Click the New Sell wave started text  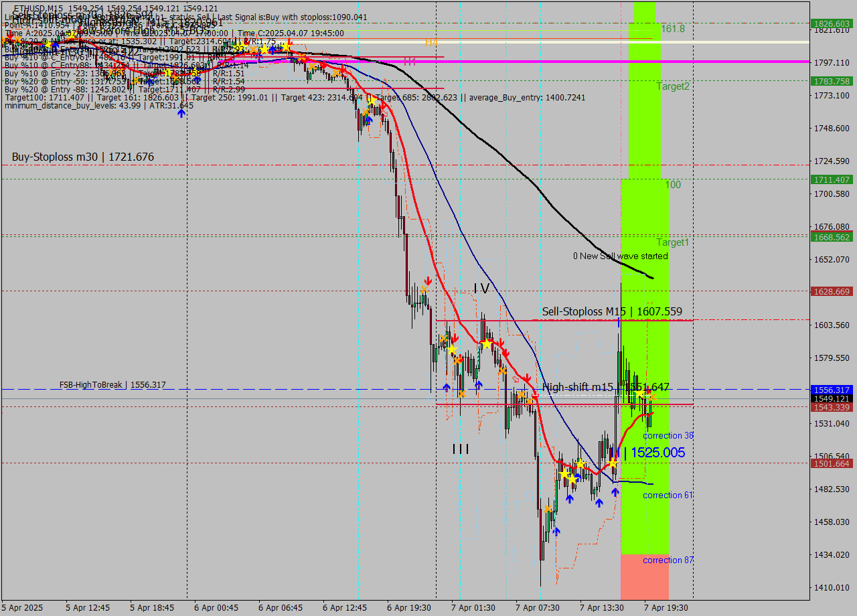[x=620, y=256]
